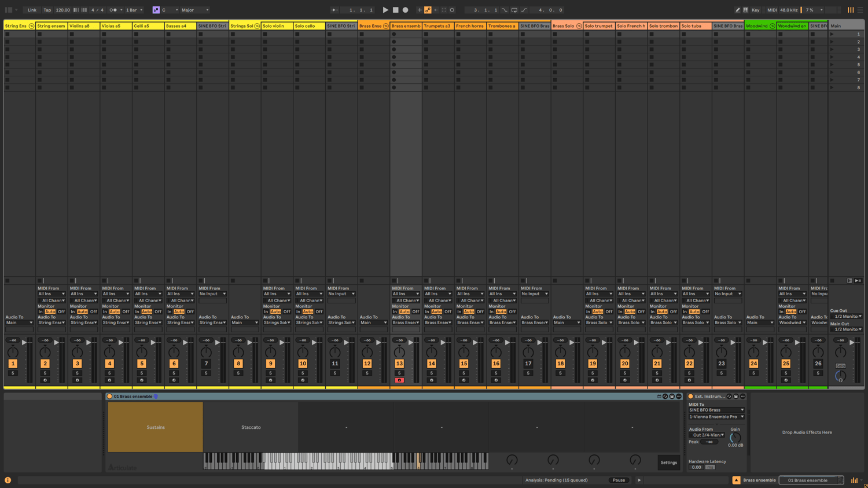This screenshot has width=868, height=488.
Task: Click the Tap tempo button
Action: coord(47,10)
